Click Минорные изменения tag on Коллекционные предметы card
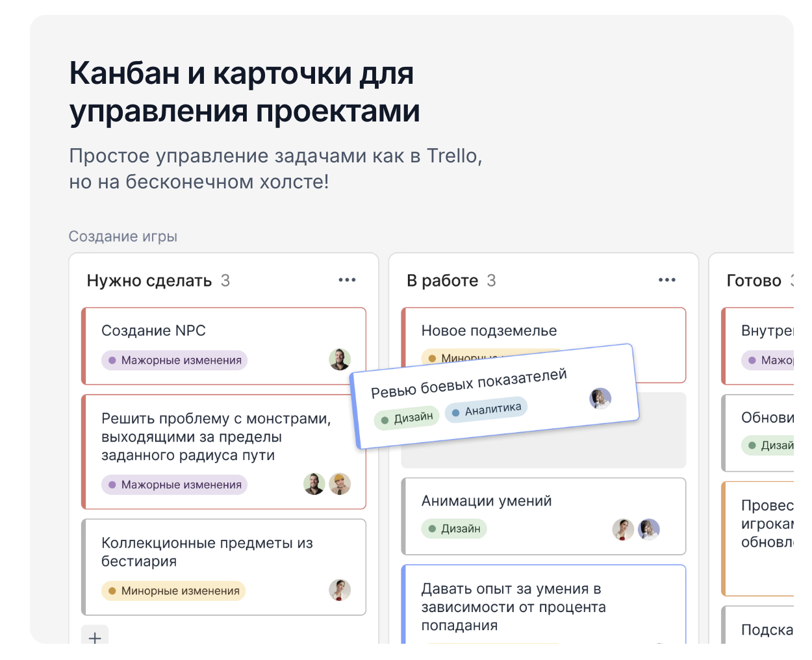 (x=173, y=590)
